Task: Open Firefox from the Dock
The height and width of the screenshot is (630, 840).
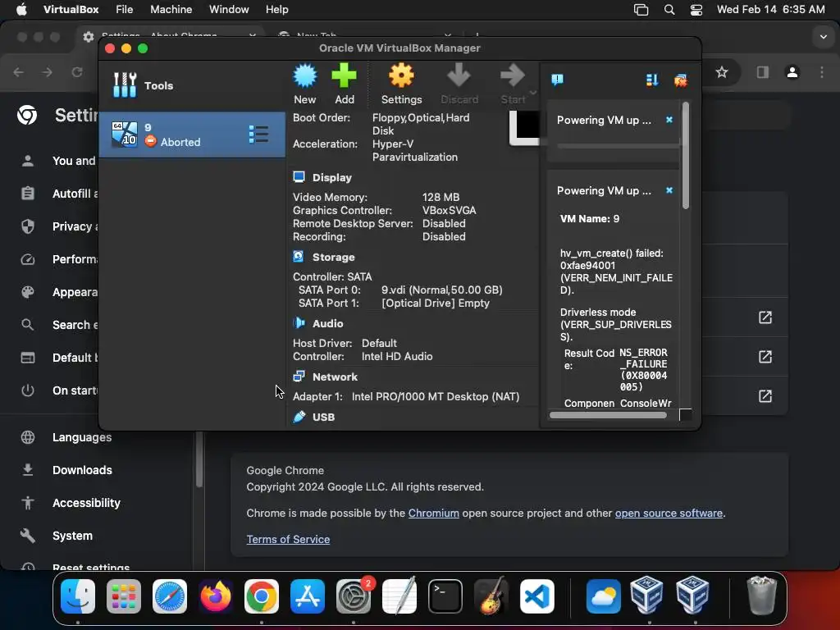Action: click(x=216, y=596)
